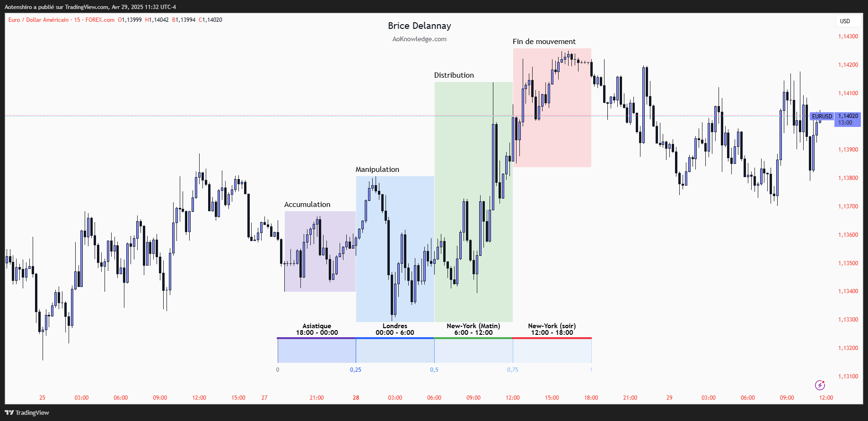Select the 28 date label on the time axis
Image resolution: width=868 pixels, height=421 pixels.
point(356,398)
